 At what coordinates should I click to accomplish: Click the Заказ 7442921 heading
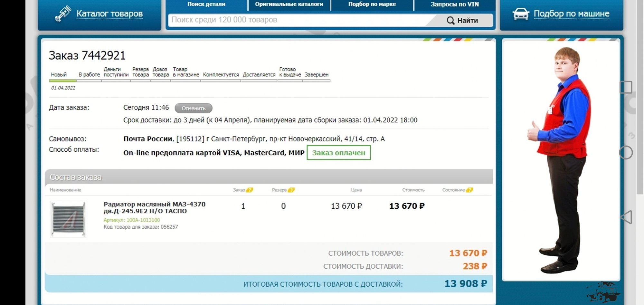[87, 55]
